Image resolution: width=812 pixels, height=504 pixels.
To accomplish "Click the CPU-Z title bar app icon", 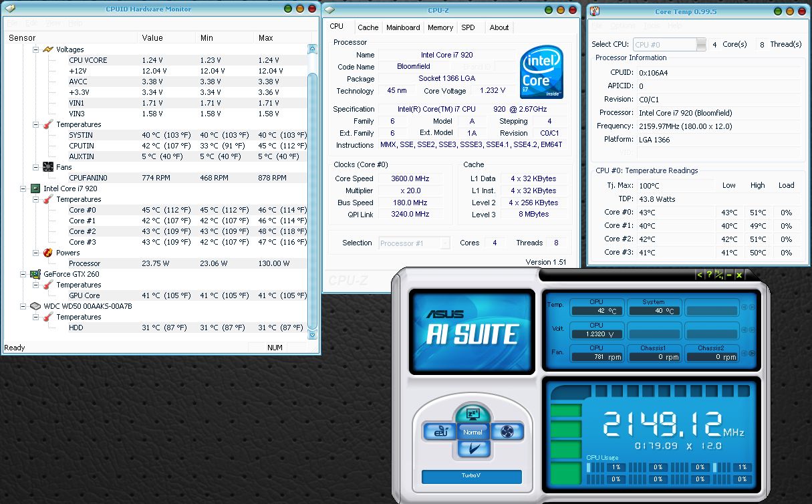I will [330, 9].
